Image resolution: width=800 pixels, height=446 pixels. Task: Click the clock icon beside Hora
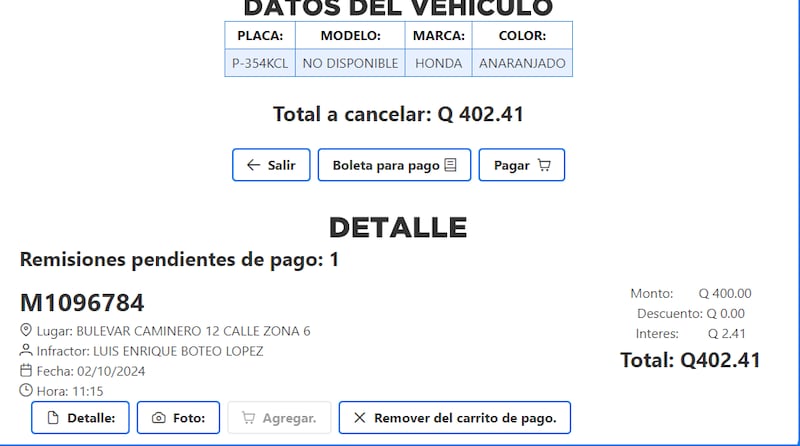tap(26, 390)
